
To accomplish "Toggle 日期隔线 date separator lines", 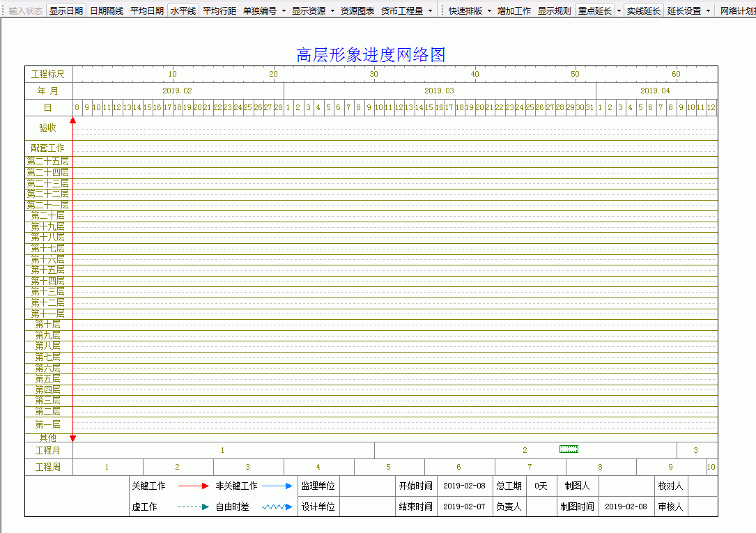I will (x=107, y=10).
